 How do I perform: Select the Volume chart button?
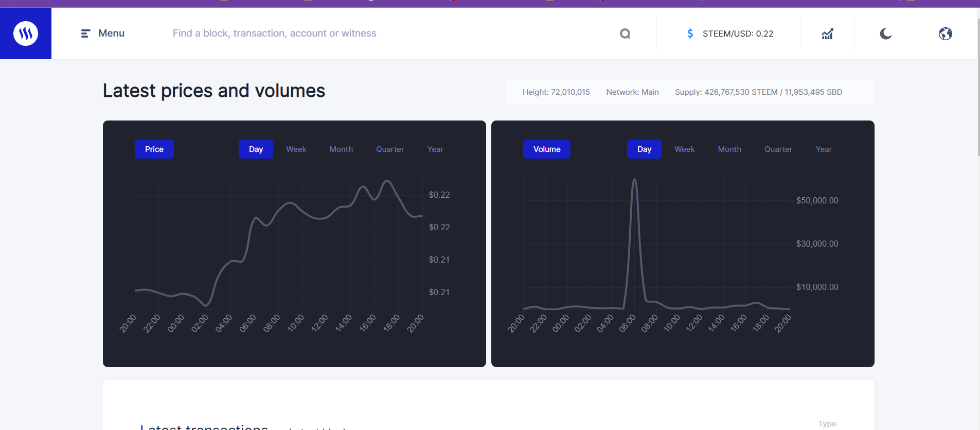[x=547, y=149]
